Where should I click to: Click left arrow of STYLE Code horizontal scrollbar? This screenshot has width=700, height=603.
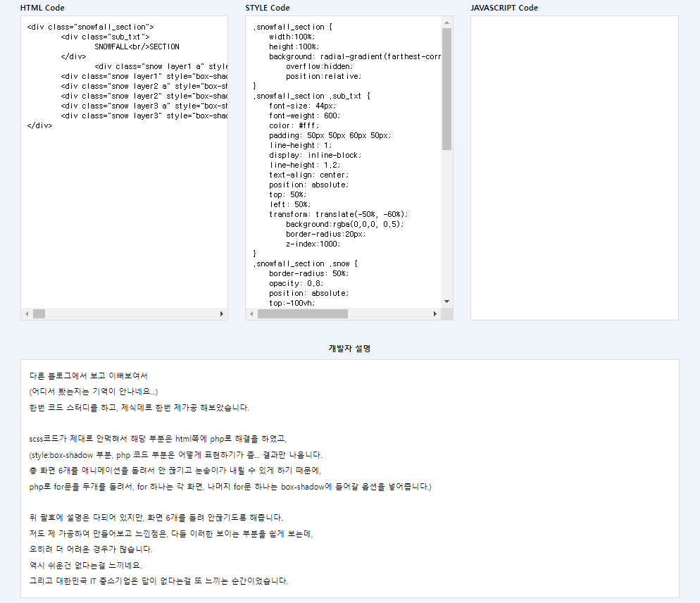point(251,313)
